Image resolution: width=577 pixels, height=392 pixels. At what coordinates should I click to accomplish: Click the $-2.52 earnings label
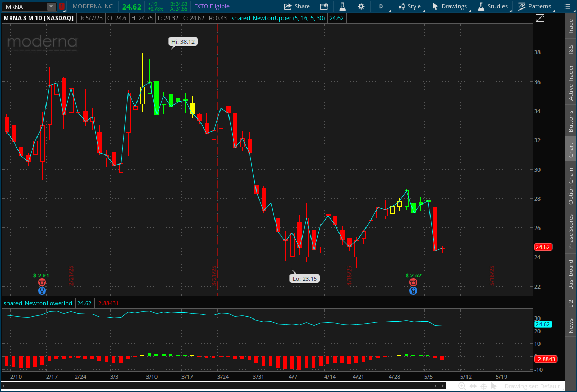[x=413, y=275]
